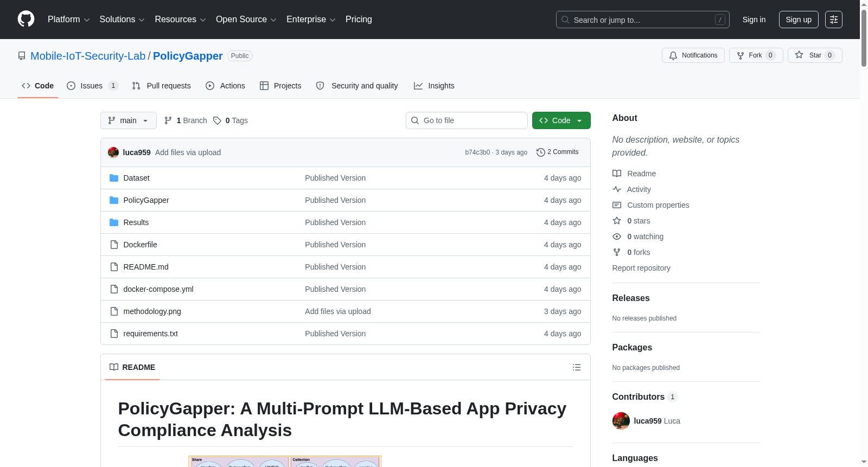The width and height of the screenshot is (868, 467).
Task: Open the Dataset folder
Action: [136, 178]
